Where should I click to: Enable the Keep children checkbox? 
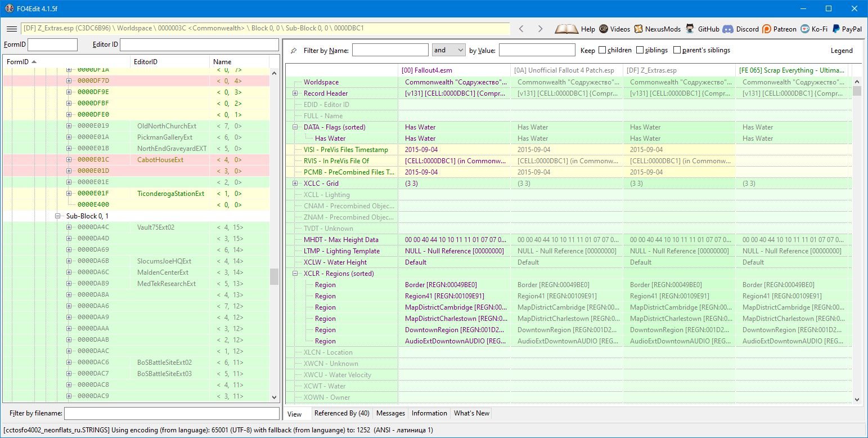pos(602,50)
